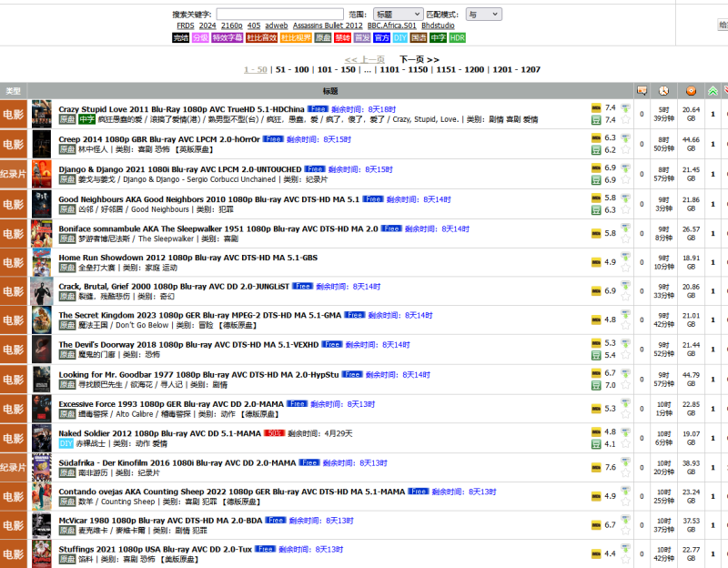Viewport: 728px width, 568px height.
Task: Star the Boniface somnambule row
Action: pos(626,239)
